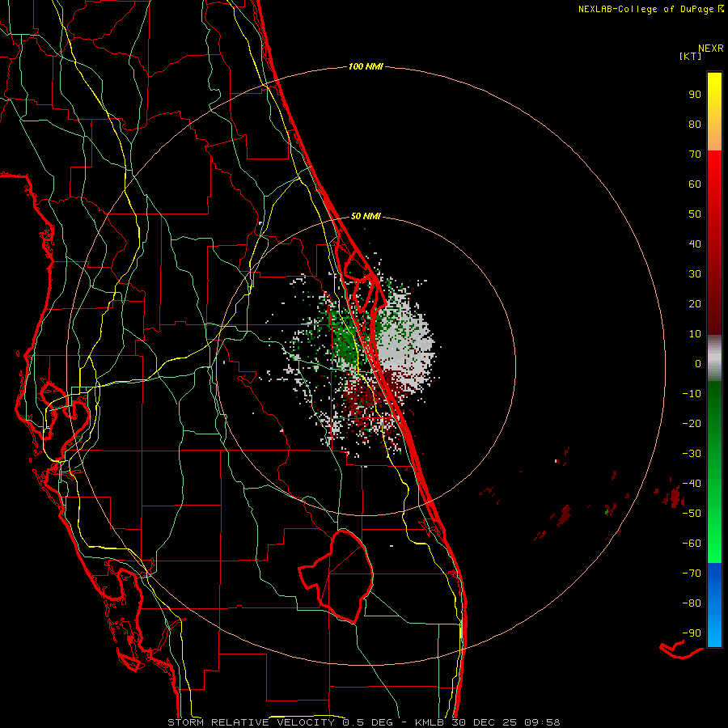Select the NEXR label above the scale
Image resolution: width=728 pixels, height=728 pixels.
711,49
